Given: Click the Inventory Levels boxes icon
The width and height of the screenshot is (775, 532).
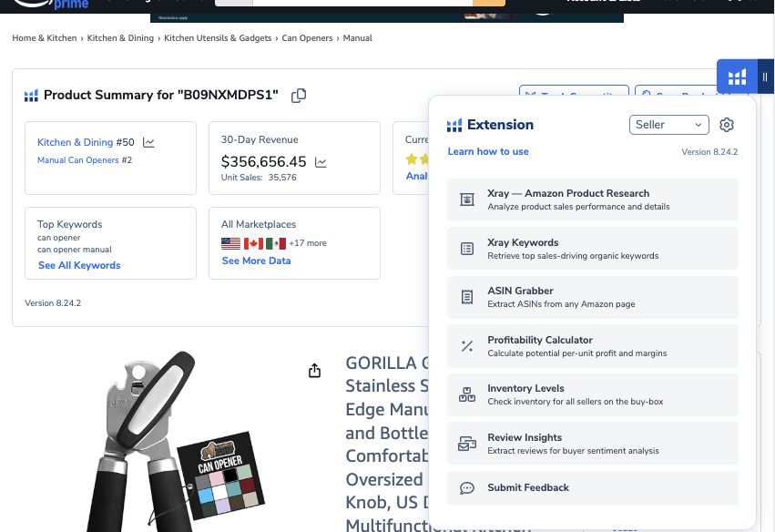Looking at the screenshot, I should click(467, 394).
